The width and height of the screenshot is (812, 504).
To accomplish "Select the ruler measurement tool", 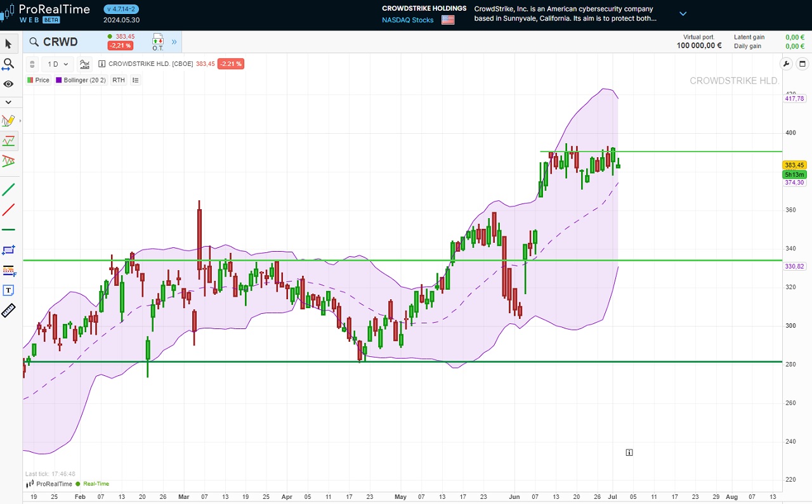I will 8,311.
